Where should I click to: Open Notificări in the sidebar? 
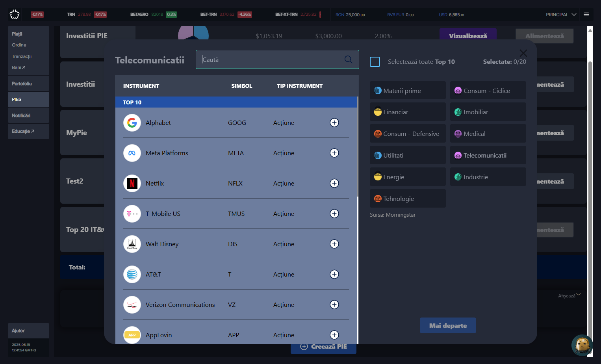[28, 115]
